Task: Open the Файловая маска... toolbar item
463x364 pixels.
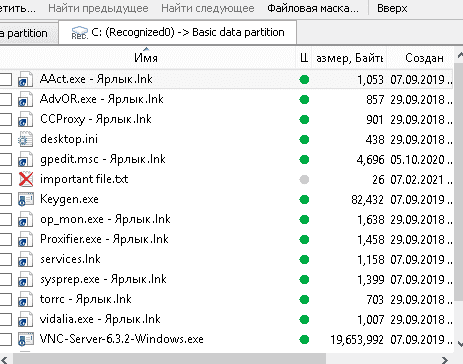Action: 313,8
